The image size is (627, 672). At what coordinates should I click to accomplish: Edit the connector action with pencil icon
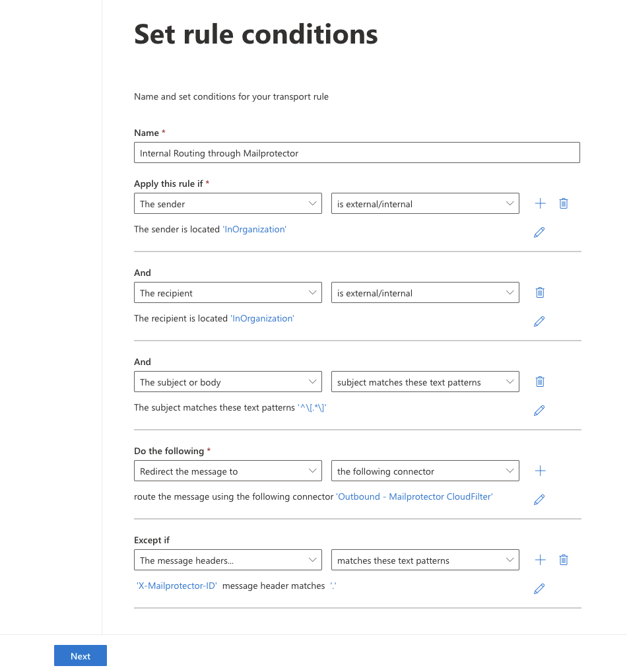pyautogui.click(x=539, y=500)
